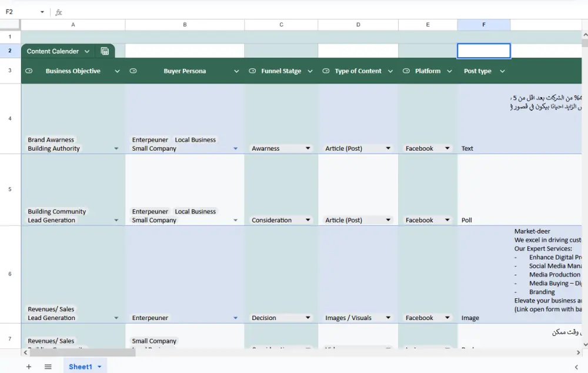Image resolution: width=588 pixels, height=373 pixels.
Task: Select the Building Community chip
Action: (x=56, y=211)
